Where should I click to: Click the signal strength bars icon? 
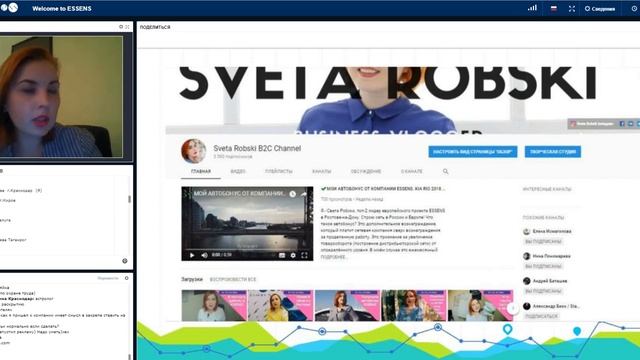(x=532, y=8)
